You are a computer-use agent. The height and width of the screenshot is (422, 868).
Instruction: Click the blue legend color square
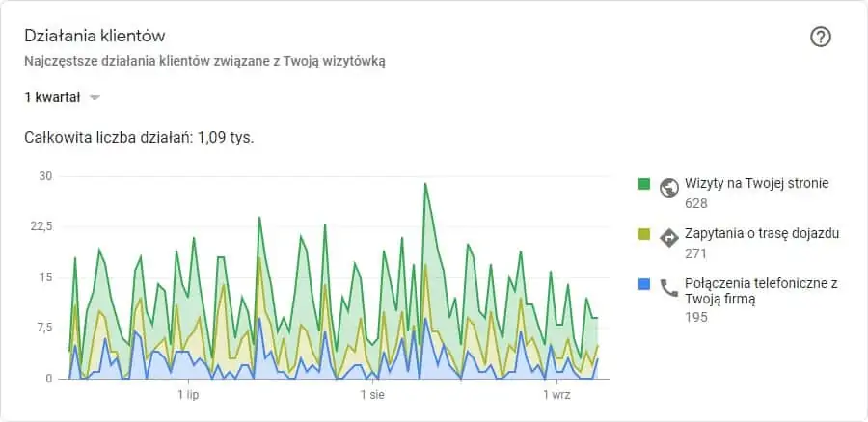pos(644,284)
